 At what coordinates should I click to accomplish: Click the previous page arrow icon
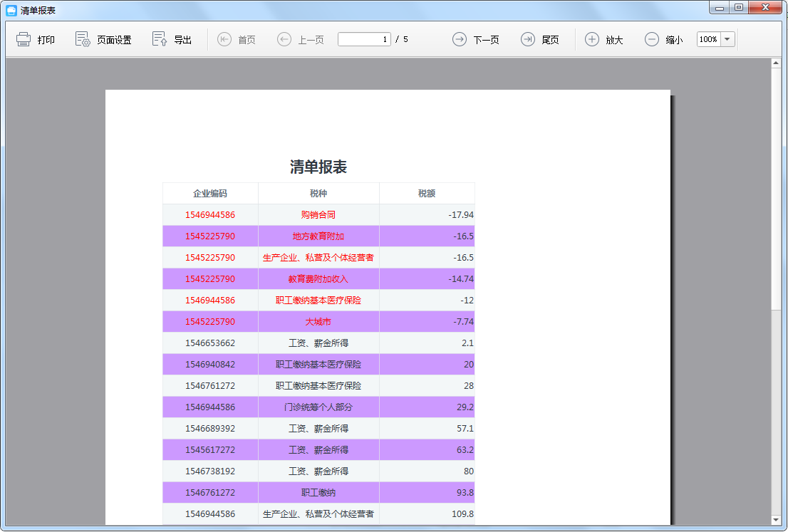pos(284,39)
